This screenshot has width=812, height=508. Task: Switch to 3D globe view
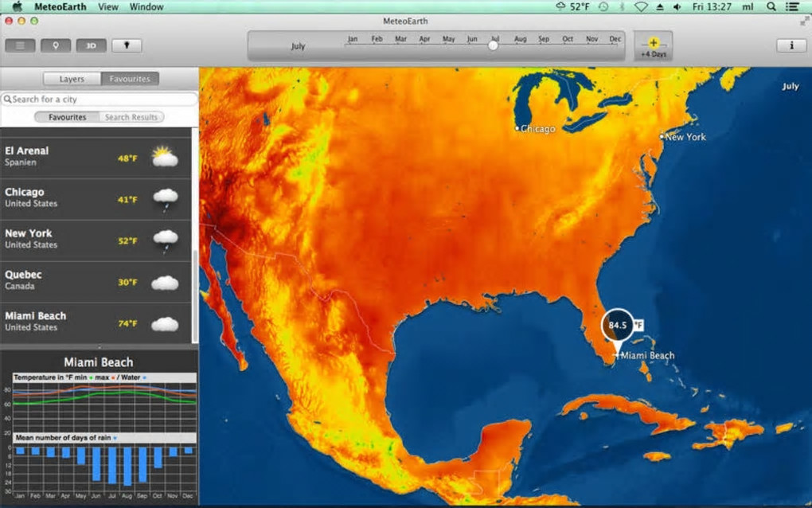91,45
